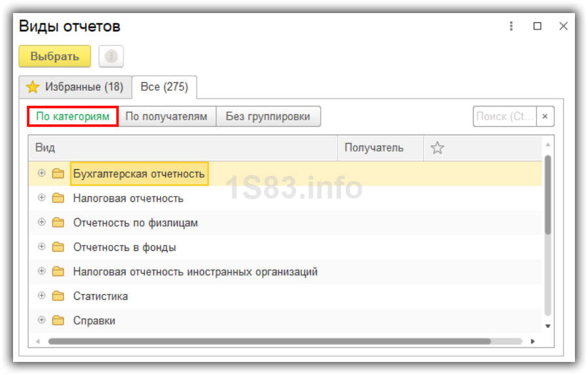Click the Справки folder icon
Image resolution: width=588 pixels, height=375 pixels.
(58, 321)
